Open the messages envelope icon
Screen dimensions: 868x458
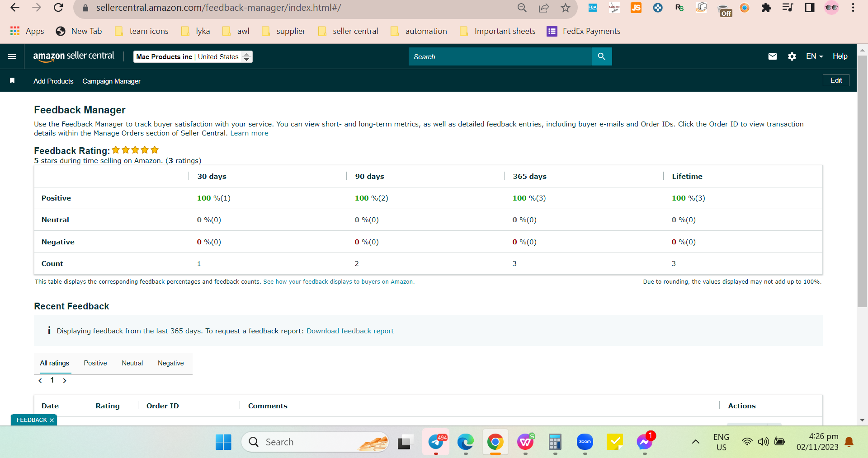(x=773, y=56)
